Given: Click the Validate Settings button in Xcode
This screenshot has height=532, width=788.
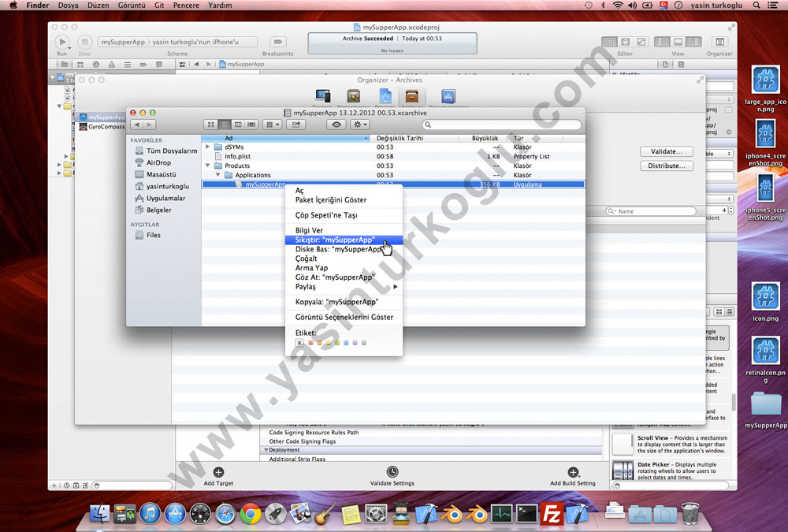Looking at the screenshot, I should pos(392,476).
